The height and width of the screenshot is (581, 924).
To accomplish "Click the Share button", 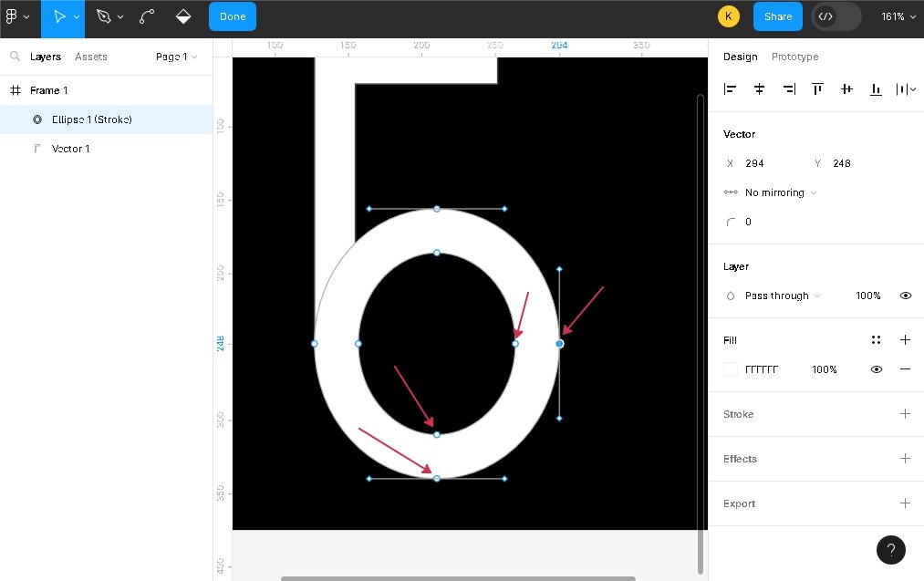I will [x=777, y=16].
